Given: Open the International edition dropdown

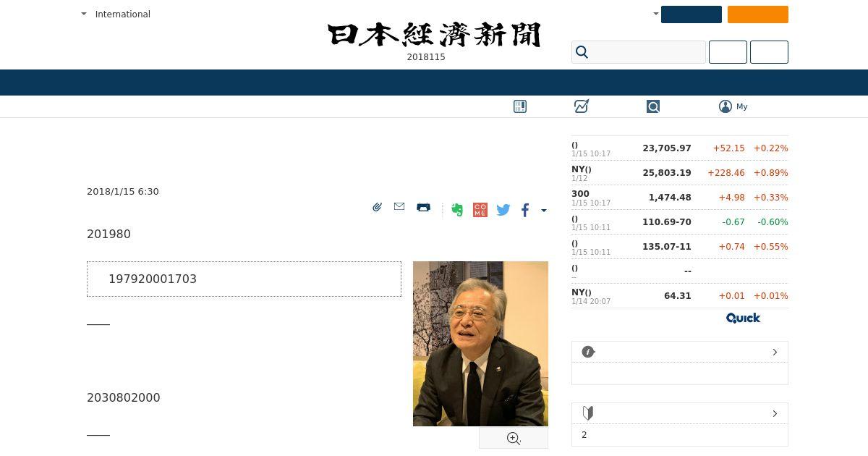Looking at the screenshot, I should pyautogui.click(x=116, y=14).
